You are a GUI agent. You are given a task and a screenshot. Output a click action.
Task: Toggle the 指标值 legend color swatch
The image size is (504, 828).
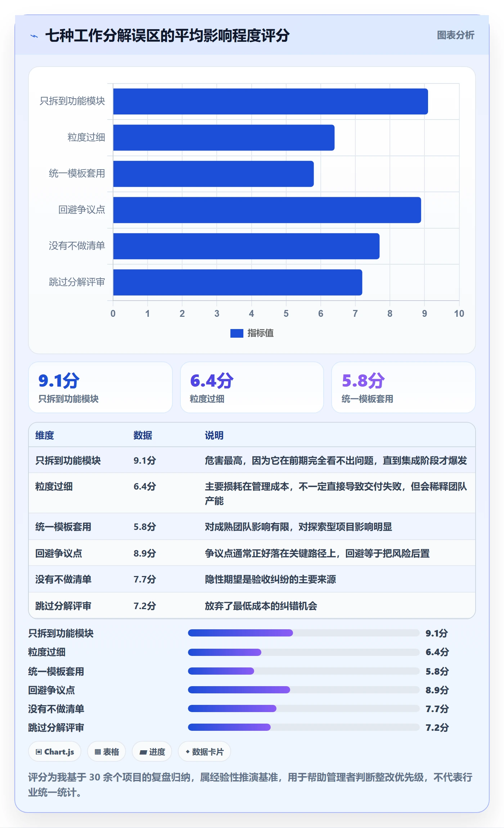(237, 333)
